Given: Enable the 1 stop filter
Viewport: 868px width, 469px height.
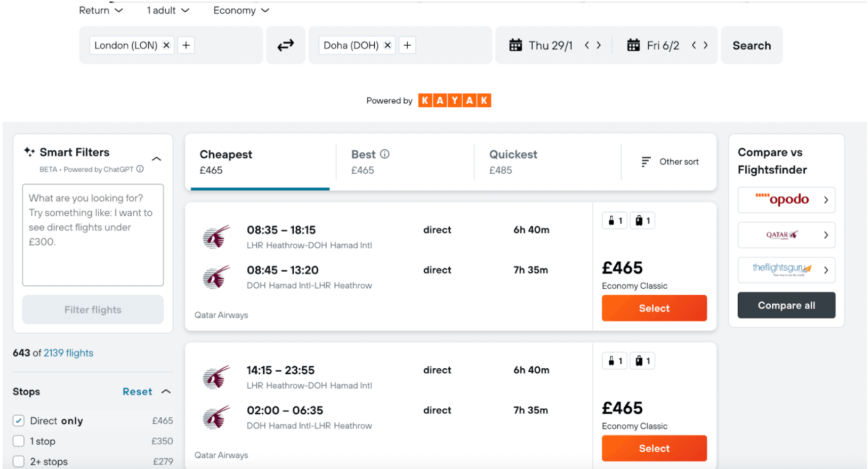Looking at the screenshot, I should coord(19,441).
